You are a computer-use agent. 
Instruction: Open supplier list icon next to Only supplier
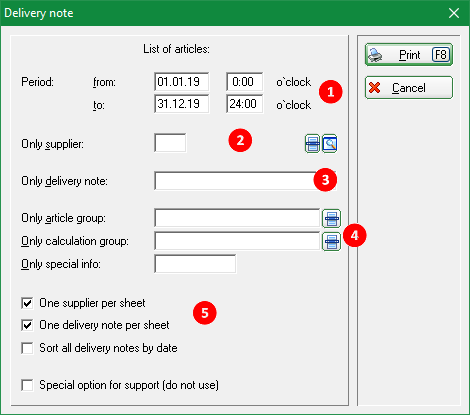click(x=312, y=144)
